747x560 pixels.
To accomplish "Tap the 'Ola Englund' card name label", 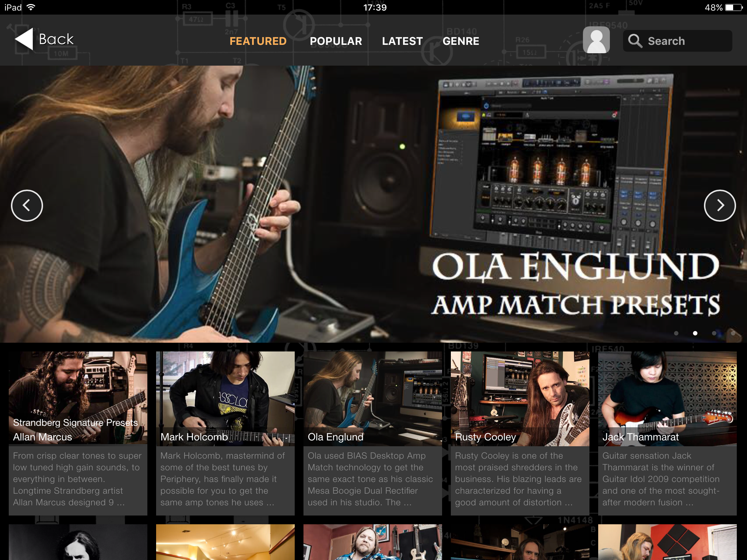I will (336, 437).
